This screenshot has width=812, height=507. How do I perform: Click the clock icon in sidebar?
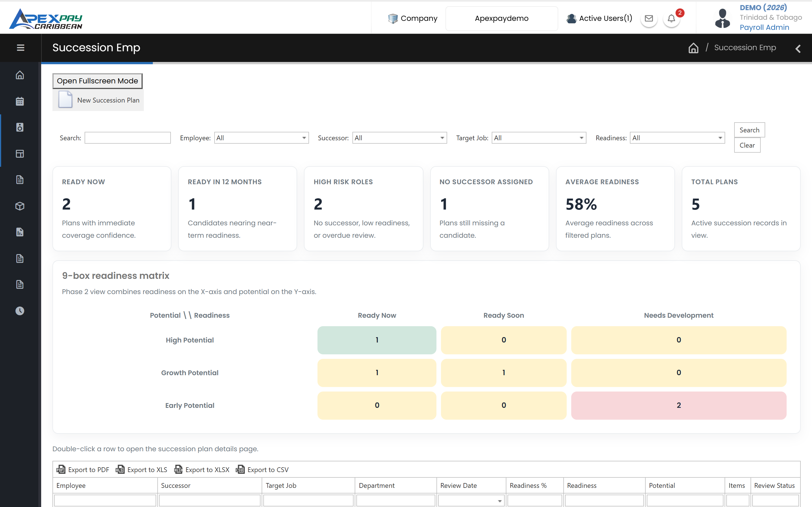click(20, 311)
